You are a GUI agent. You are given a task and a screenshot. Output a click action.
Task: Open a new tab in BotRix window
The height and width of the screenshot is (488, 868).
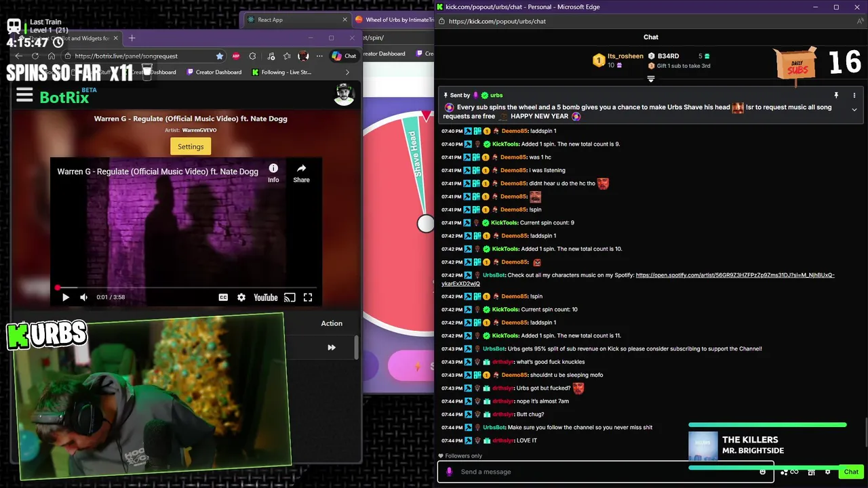point(132,39)
